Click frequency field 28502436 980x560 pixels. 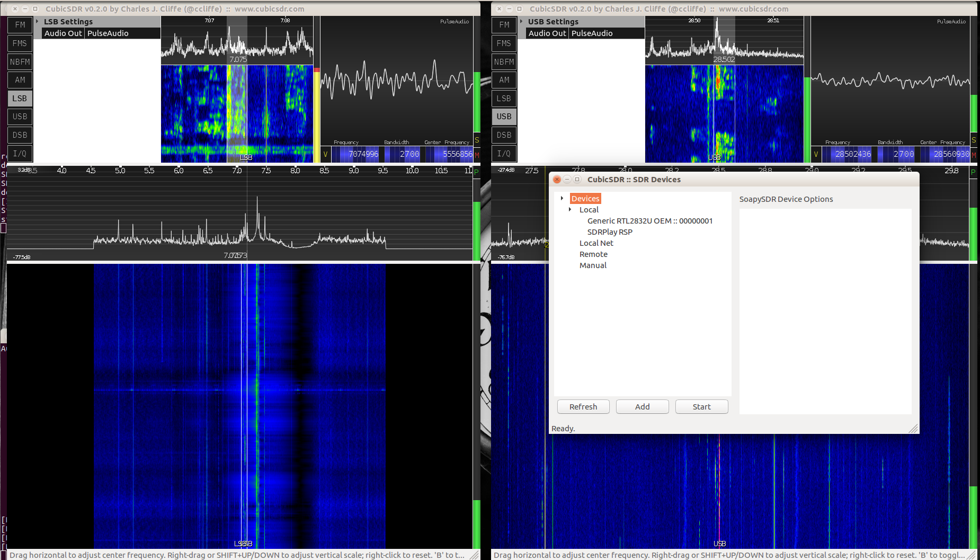[x=848, y=154]
